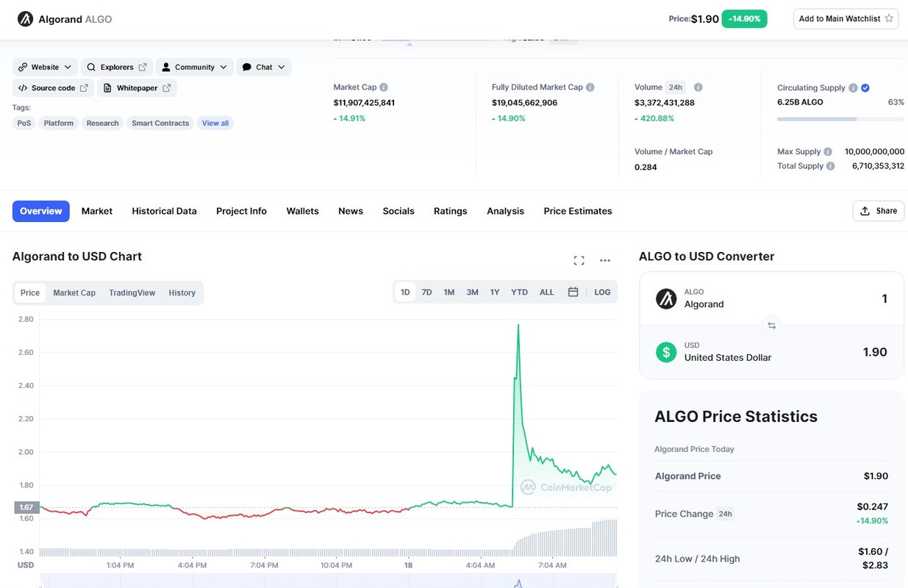The width and height of the screenshot is (908, 588).
Task: Open the Historical Data tab
Action: 165,211
